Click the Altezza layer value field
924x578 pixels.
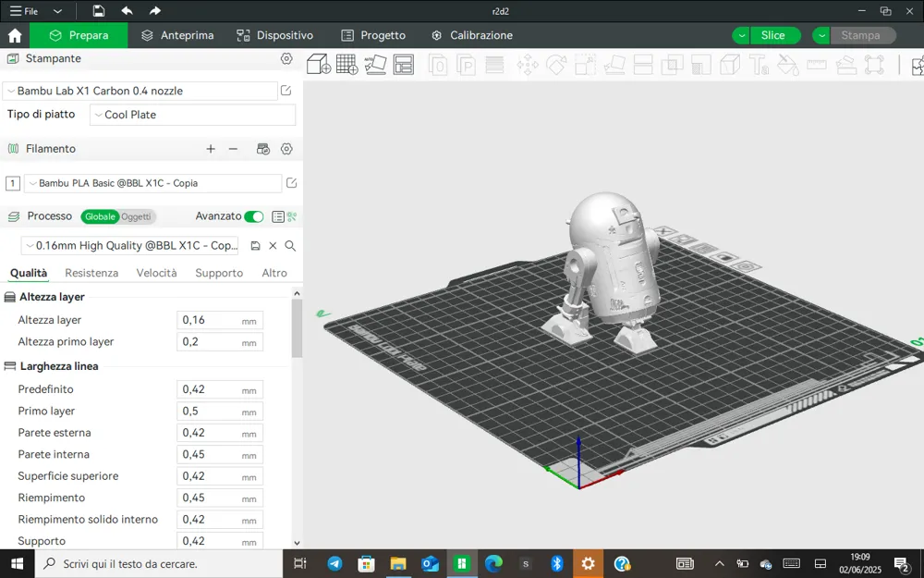[x=220, y=320]
